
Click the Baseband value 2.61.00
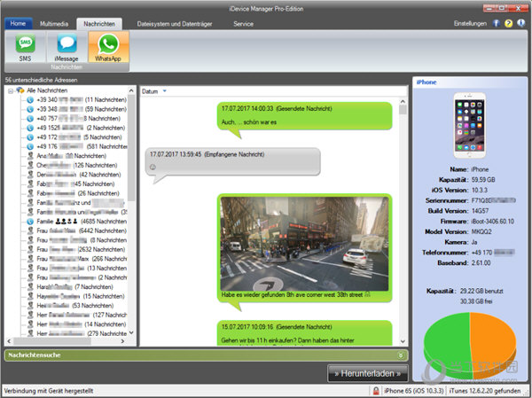(481, 263)
